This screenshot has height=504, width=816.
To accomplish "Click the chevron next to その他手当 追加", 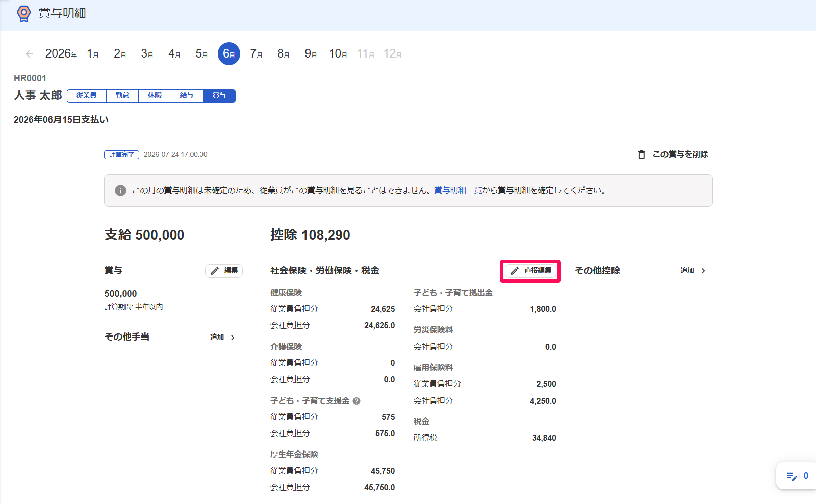I will click(x=233, y=338).
